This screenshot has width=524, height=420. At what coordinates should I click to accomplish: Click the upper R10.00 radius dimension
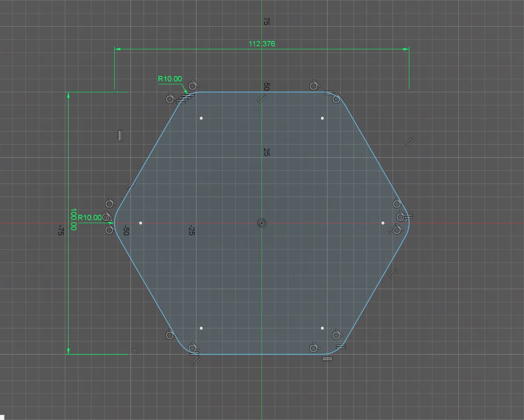[170, 79]
